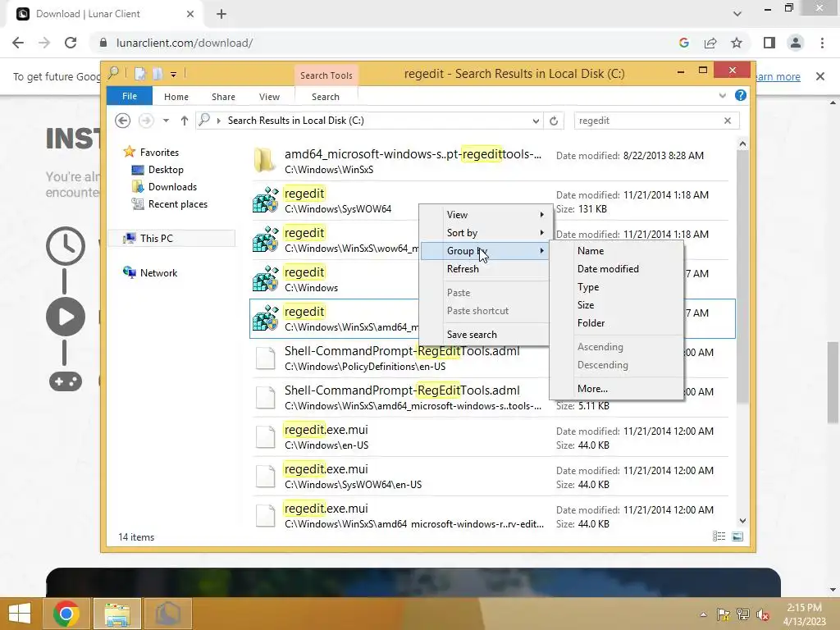Select Network in navigation pane
This screenshot has height=630, width=840.
click(x=158, y=272)
